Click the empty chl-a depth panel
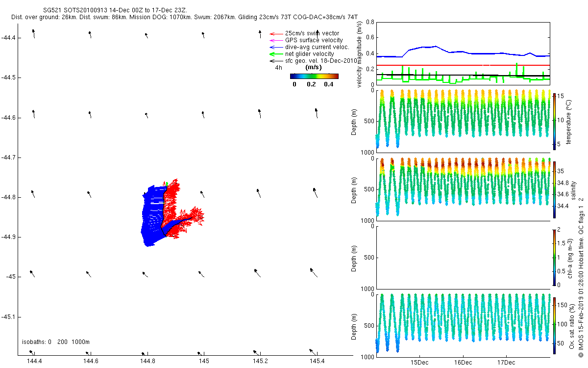588x368 pixels. [463, 257]
